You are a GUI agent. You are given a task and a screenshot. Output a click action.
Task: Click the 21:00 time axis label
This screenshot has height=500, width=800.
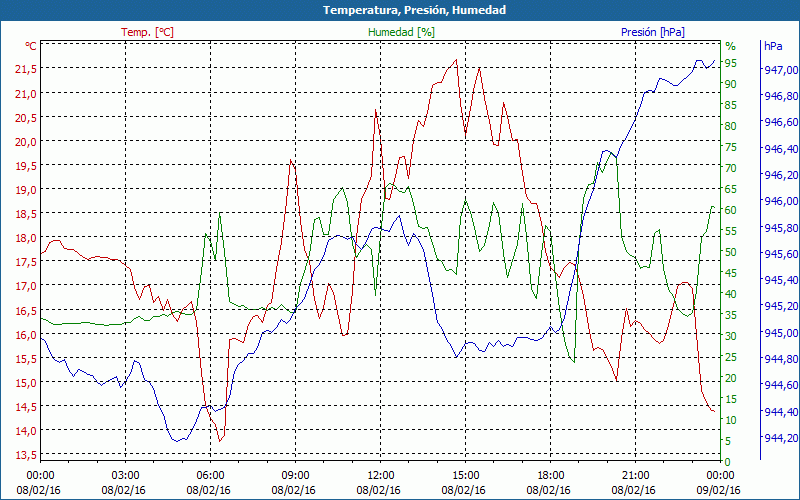(636, 476)
